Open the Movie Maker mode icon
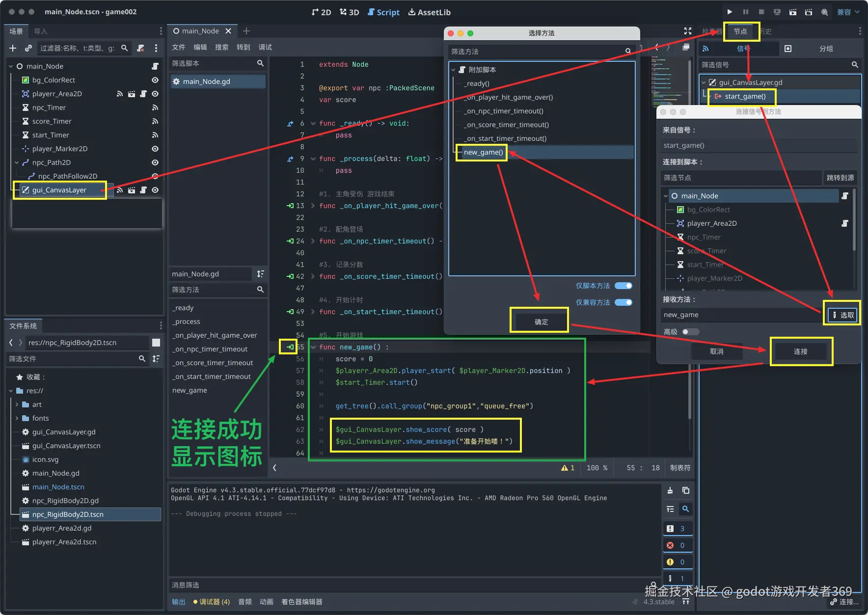868x615 pixels. (x=824, y=12)
